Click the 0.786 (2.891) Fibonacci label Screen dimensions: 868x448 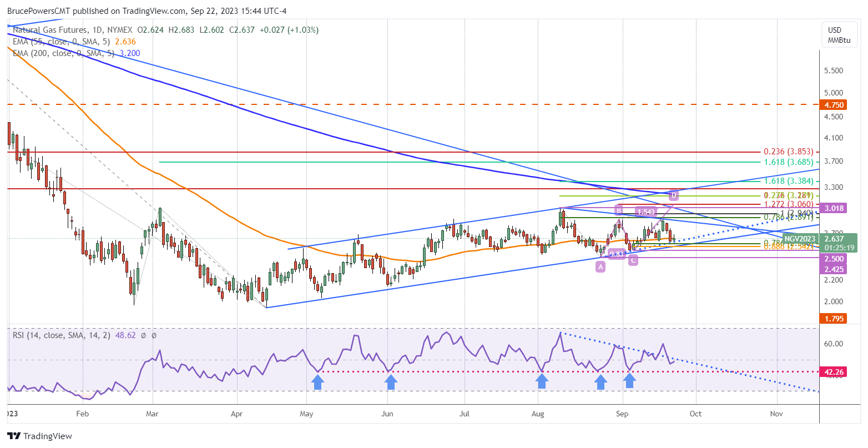[x=789, y=218]
